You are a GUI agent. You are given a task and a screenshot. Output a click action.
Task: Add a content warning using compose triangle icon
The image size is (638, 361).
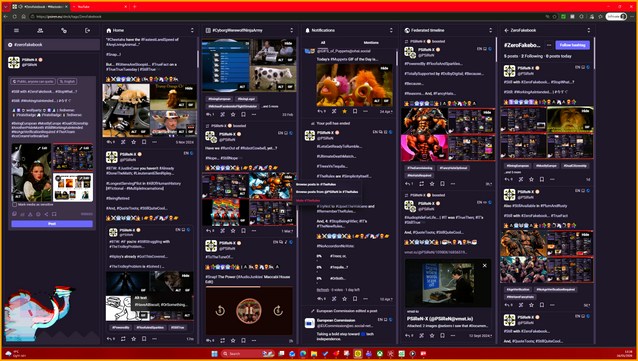click(x=30, y=214)
